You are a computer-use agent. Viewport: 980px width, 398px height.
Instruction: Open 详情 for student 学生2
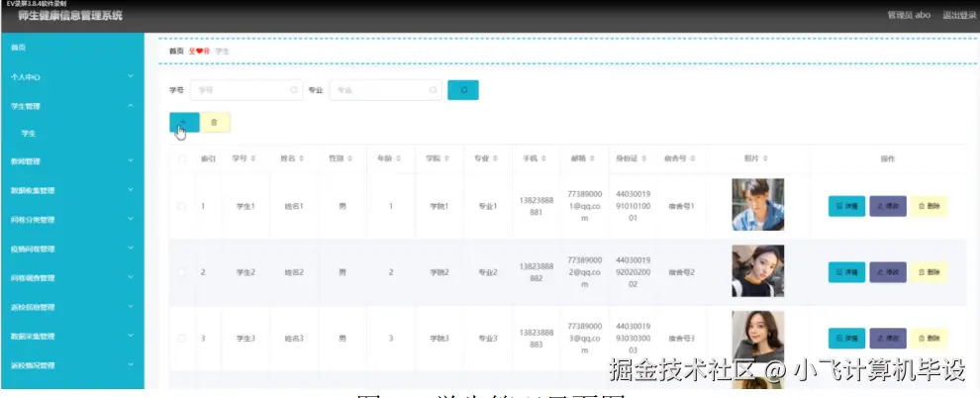tap(847, 272)
